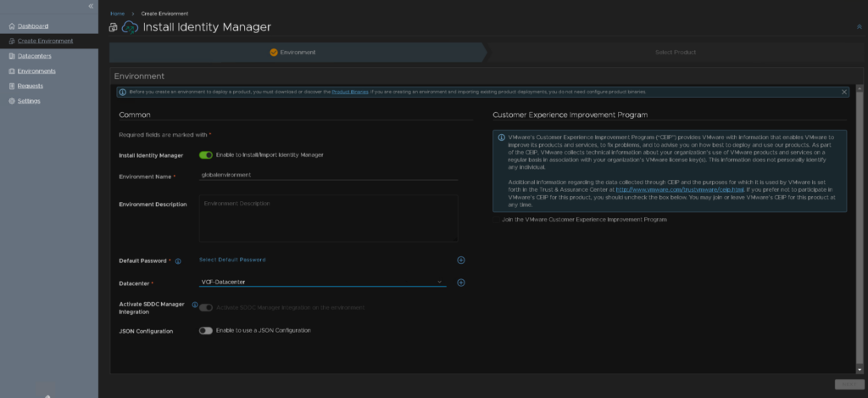Click the Create Environment icon in sidebar

pyautogui.click(x=12, y=41)
